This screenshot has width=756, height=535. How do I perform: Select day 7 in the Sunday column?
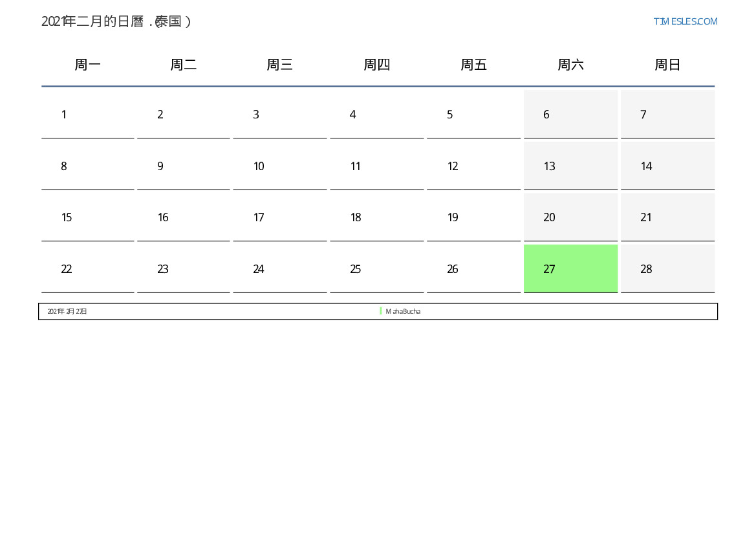pos(667,115)
